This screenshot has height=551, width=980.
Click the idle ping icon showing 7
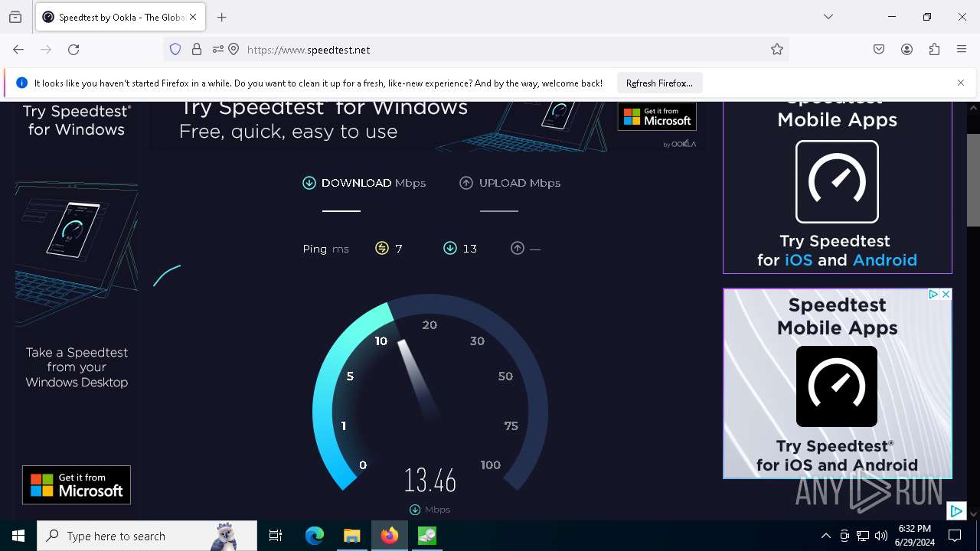[x=382, y=248]
